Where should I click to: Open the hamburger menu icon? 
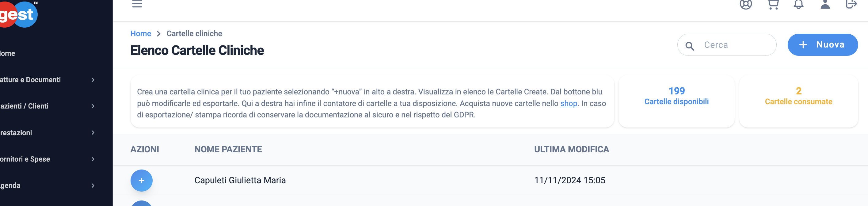tap(137, 4)
